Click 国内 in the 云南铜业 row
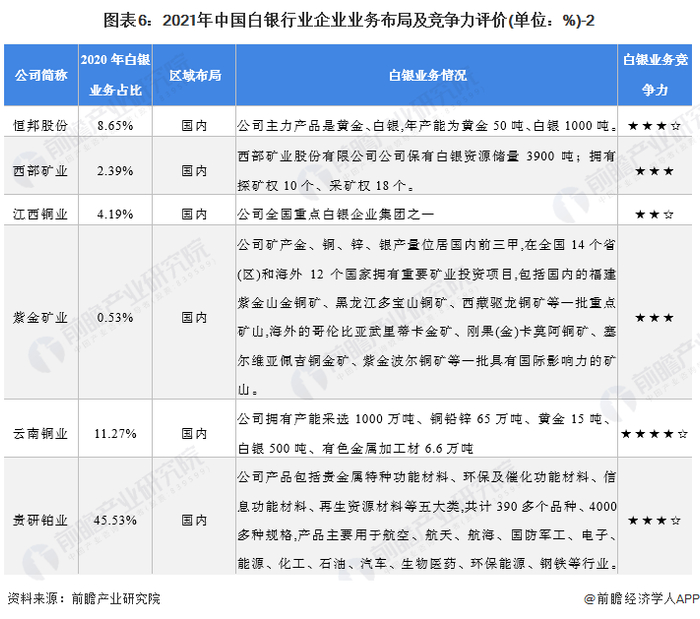Viewport: 700px width, 619px height. pos(194,433)
